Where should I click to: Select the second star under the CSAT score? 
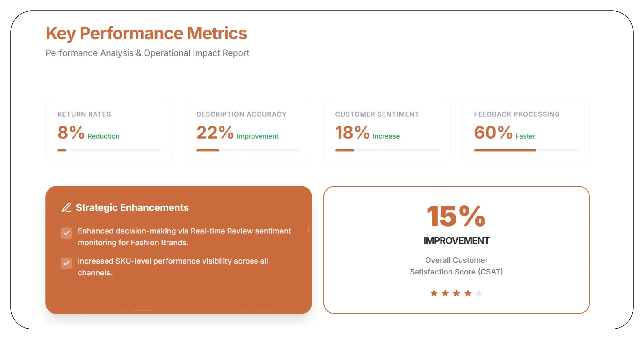tap(445, 293)
